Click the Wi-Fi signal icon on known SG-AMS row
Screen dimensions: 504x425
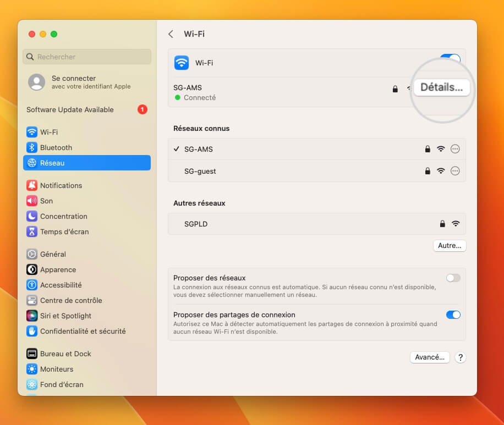point(441,149)
